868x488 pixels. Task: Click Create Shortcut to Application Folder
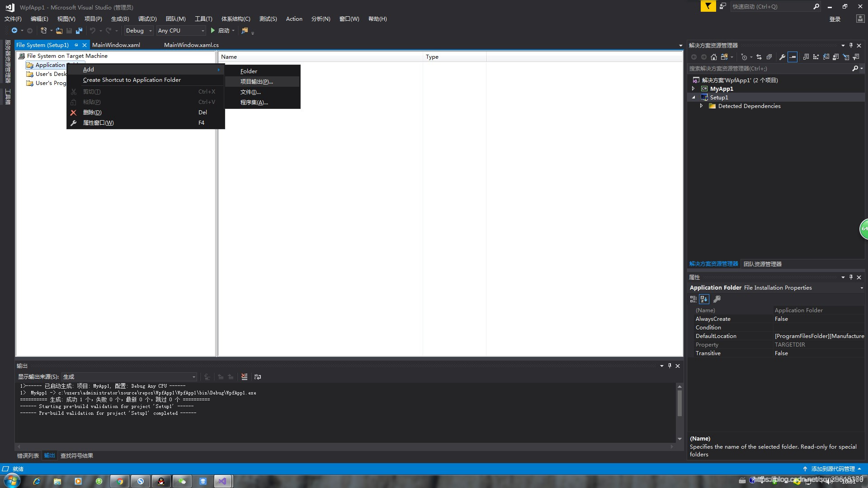pos(132,80)
